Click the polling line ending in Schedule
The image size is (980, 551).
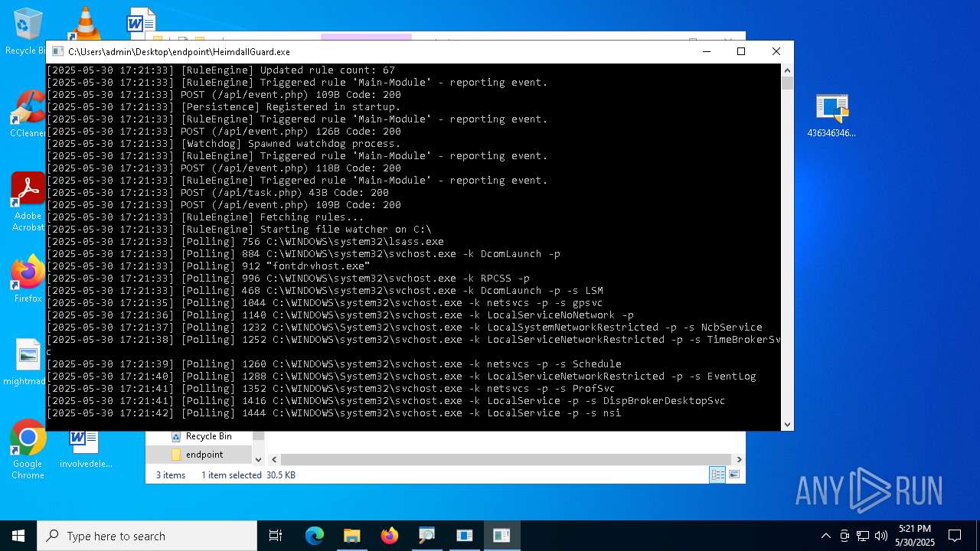coord(334,364)
